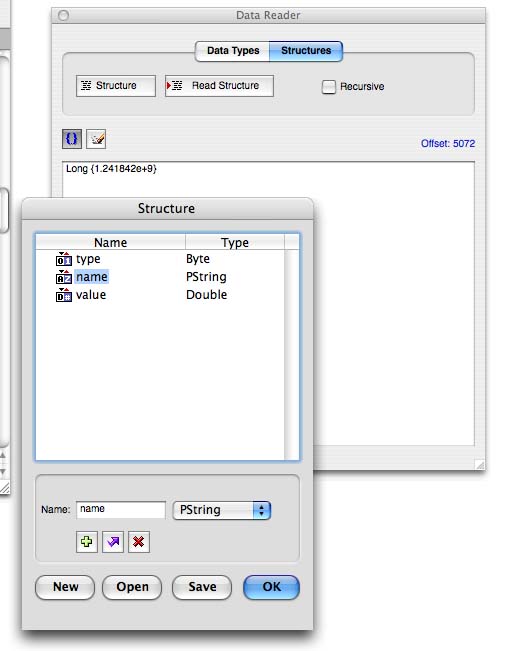The width and height of the screenshot is (509, 651).
Task: Click the Save button
Action: 202,587
